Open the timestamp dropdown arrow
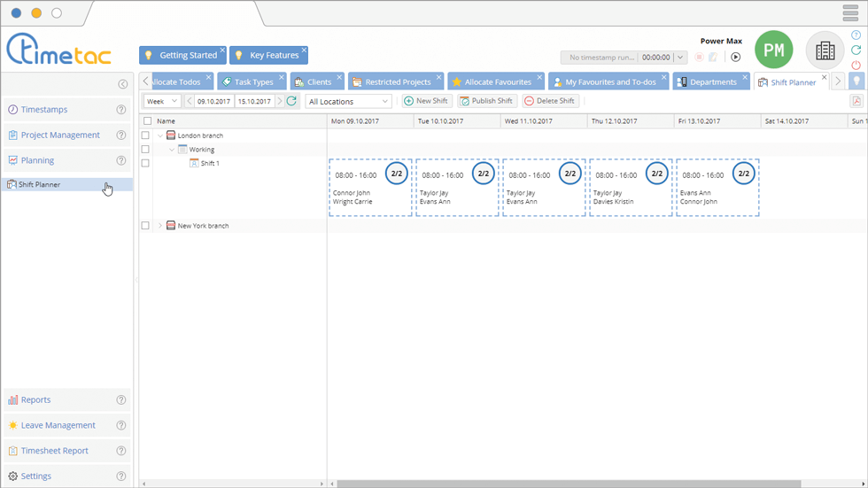 coord(680,57)
